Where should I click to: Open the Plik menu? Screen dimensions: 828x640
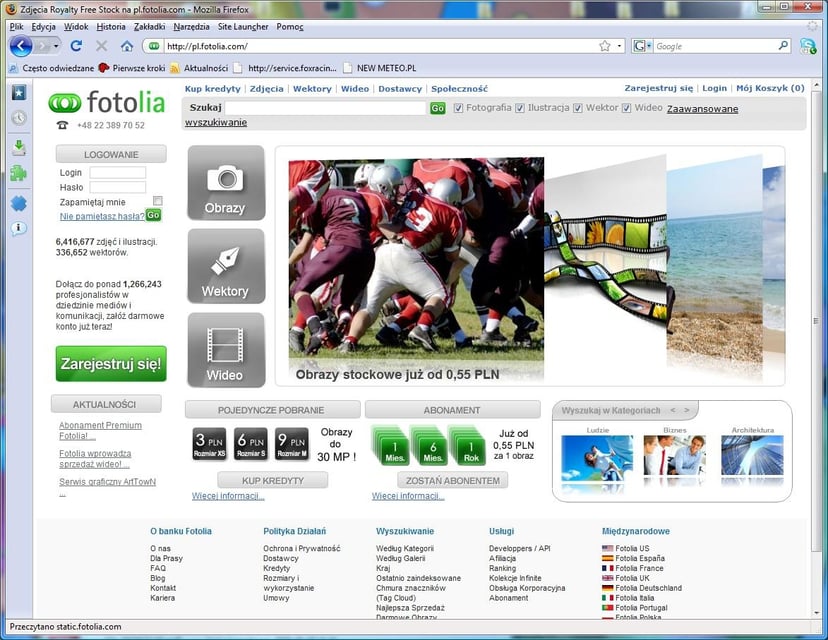pyautogui.click(x=16, y=26)
